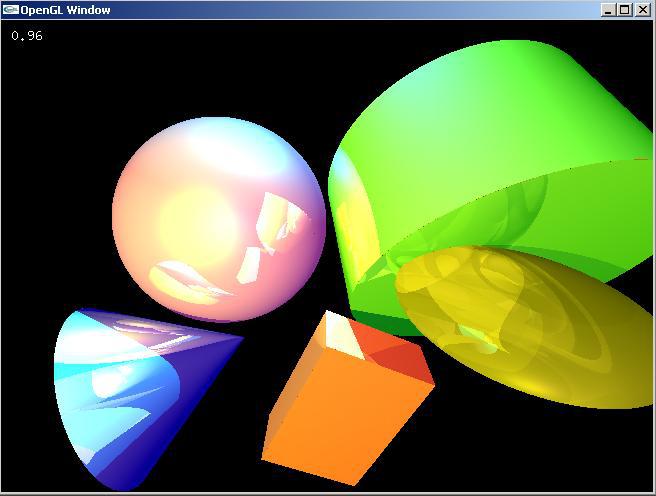Select the yellow translucent ellipsoid
This screenshot has width=656, height=496.
pyautogui.click(x=525, y=327)
